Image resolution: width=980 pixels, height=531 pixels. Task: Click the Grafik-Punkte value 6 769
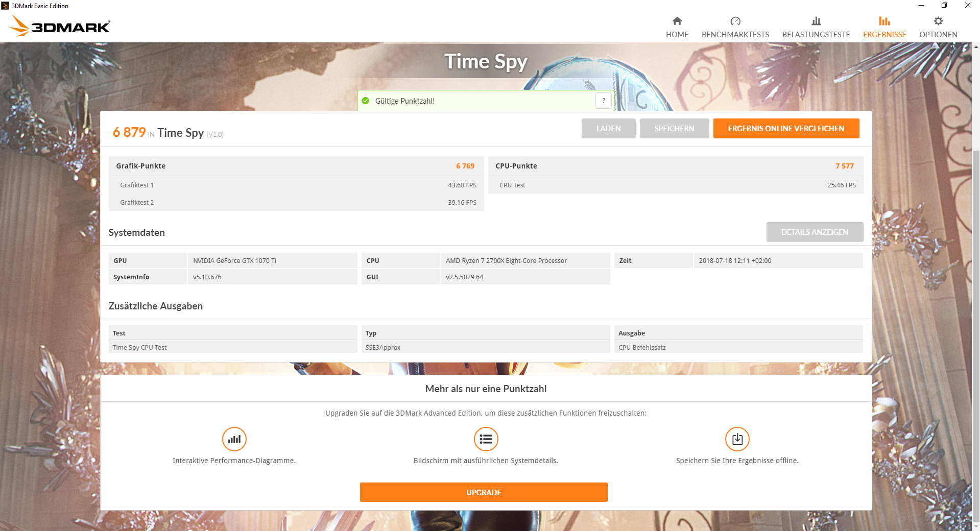click(x=465, y=166)
